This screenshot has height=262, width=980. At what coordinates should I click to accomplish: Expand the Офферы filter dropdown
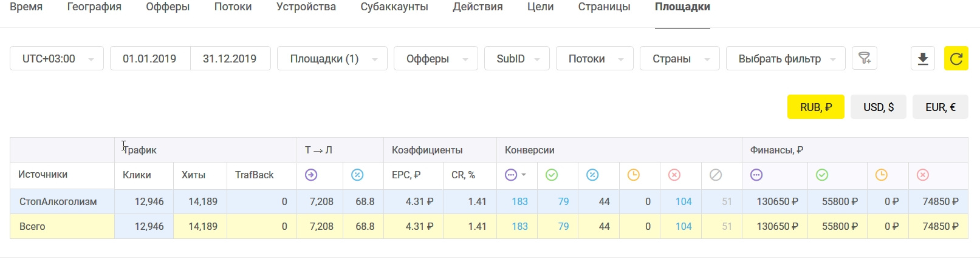[x=436, y=59]
